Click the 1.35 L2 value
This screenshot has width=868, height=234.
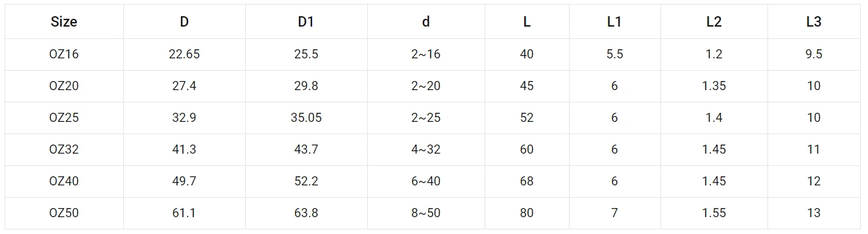(x=714, y=86)
